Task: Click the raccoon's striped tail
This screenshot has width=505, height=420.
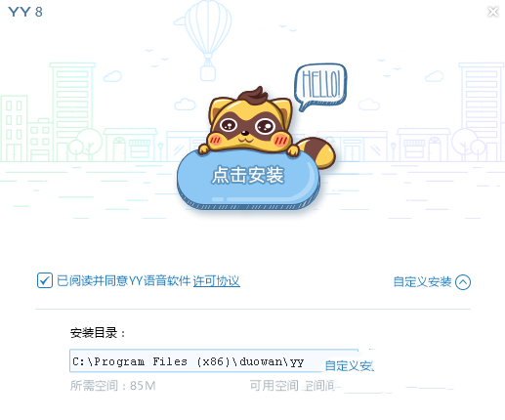Action: 317,153
